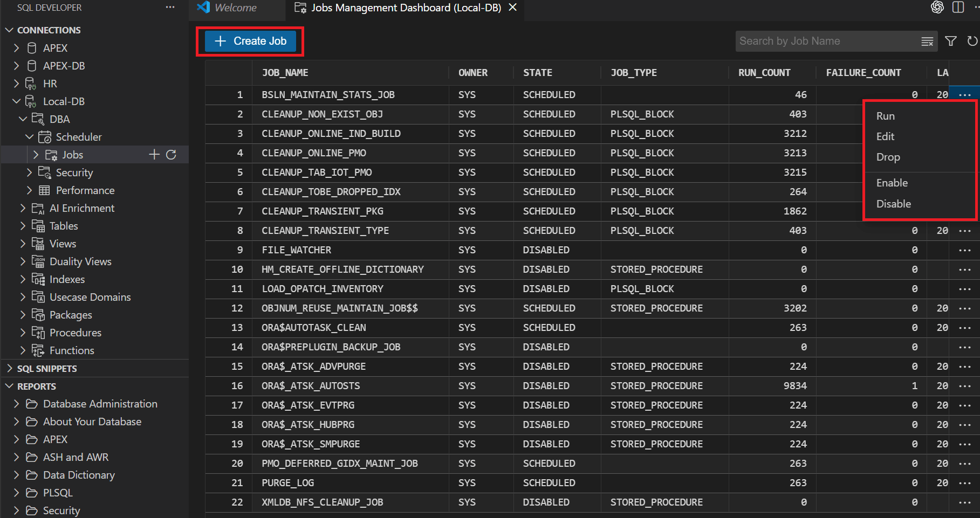Collapse the Scheduler node
The height and width of the screenshot is (518, 980).
click(29, 137)
